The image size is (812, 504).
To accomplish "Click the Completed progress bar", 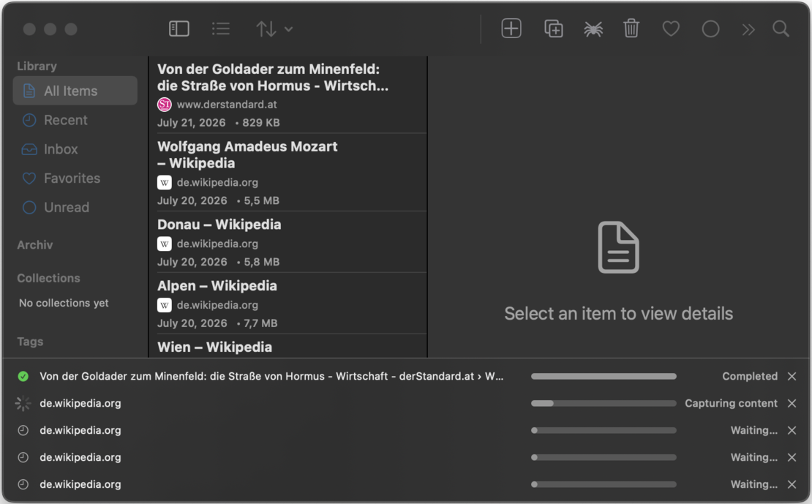I will [x=604, y=377].
